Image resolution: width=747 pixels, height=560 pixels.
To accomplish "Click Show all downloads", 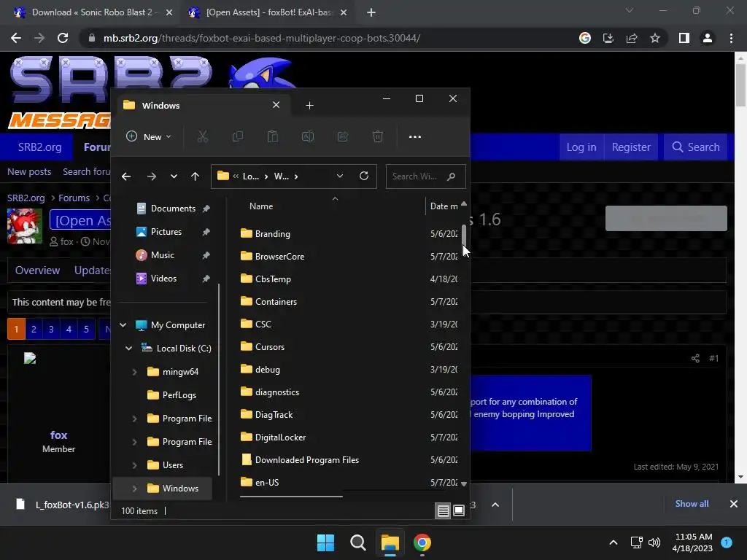I will point(692,503).
